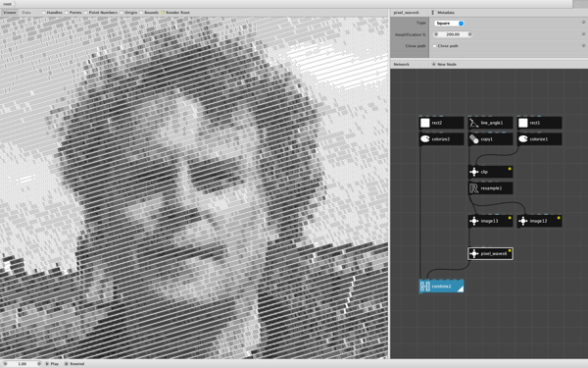Increase the frame number with right arrow
Image resolution: width=588 pixels, height=368 pixels.
(x=39, y=364)
